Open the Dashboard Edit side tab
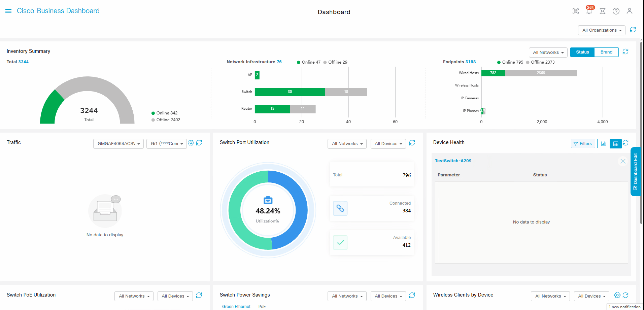The height and width of the screenshot is (310, 644). pos(635,172)
